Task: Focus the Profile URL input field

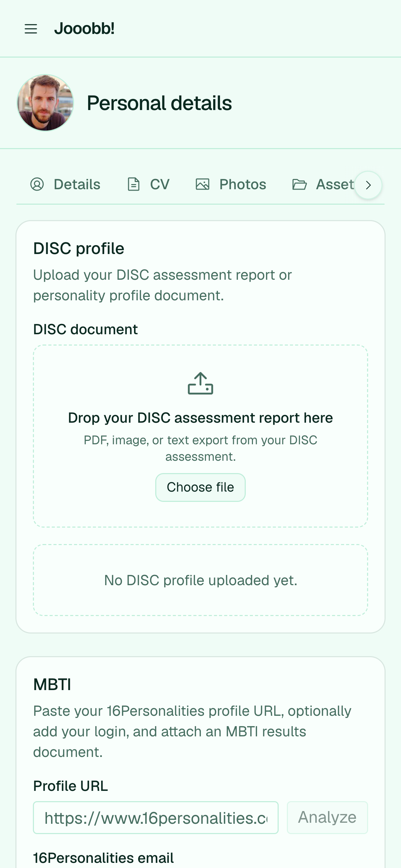Action: tap(156, 818)
